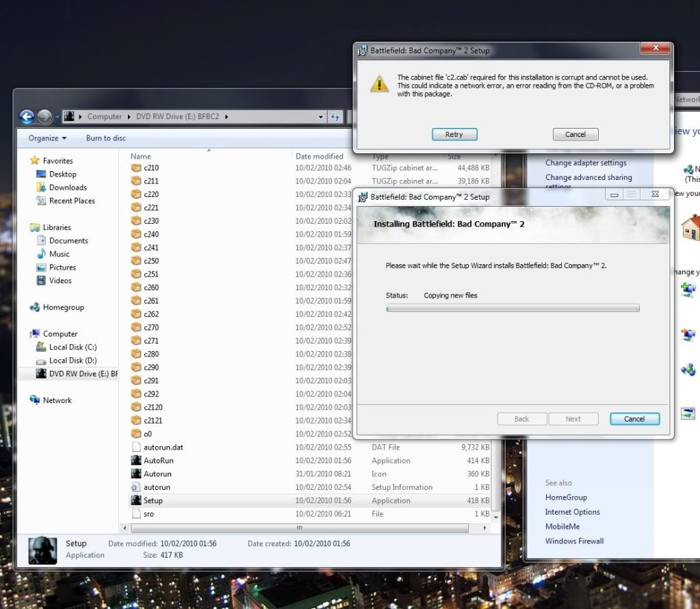Image resolution: width=700 pixels, height=609 pixels.
Task: Click the file list scroll-down arrow
Action: (x=495, y=517)
